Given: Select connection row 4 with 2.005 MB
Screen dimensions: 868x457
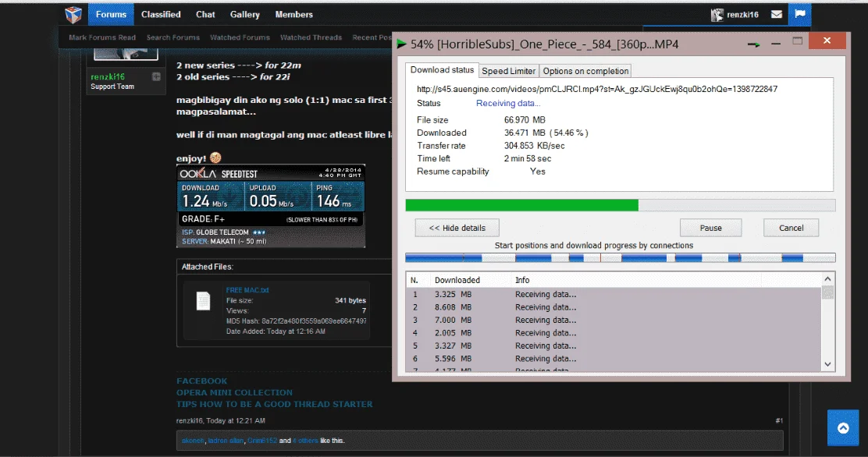Looking at the screenshot, I should tap(614, 333).
